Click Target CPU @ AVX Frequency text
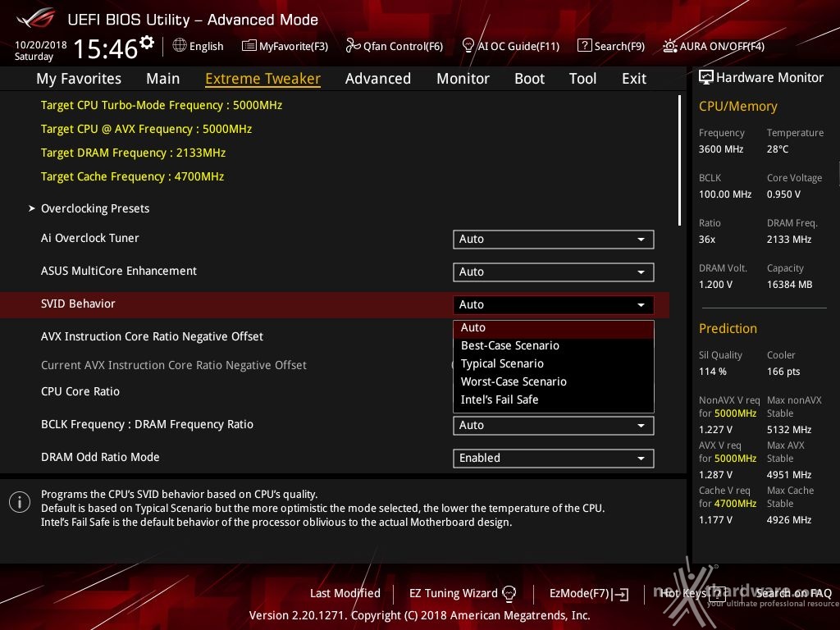840x630 pixels. tap(146, 129)
